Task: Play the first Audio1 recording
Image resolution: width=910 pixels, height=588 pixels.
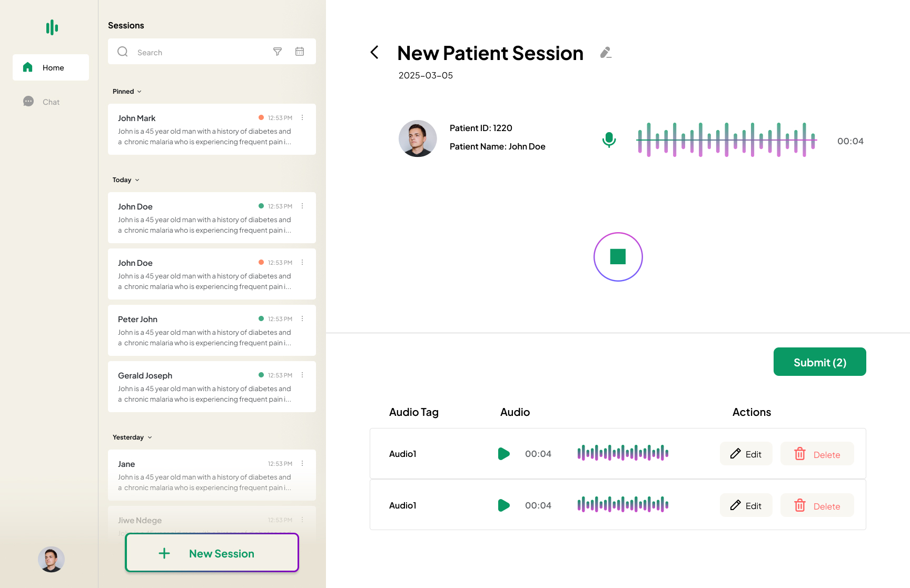Action: click(503, 454)
